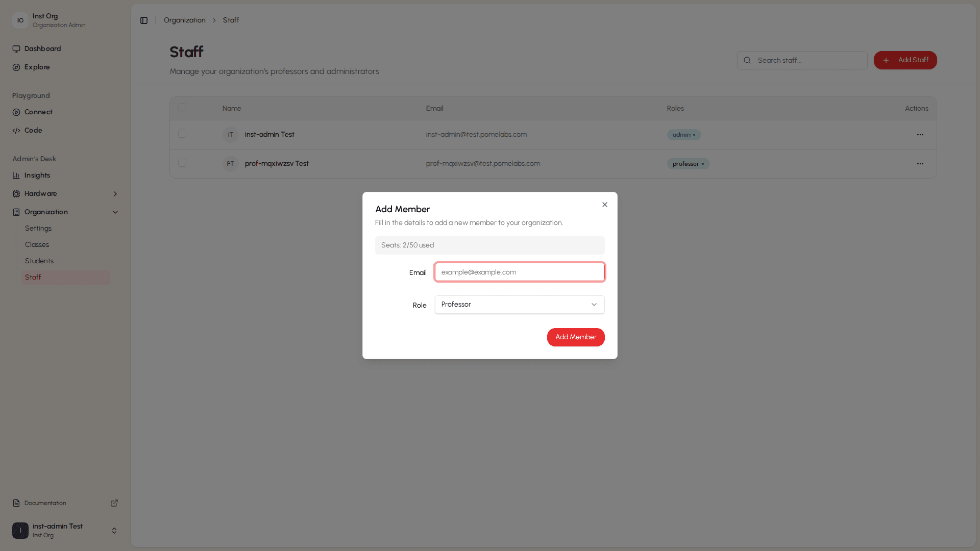Click the plus icon on Add Staff
This screenshot has width=980, height=551.
click(x=886, y=60)
